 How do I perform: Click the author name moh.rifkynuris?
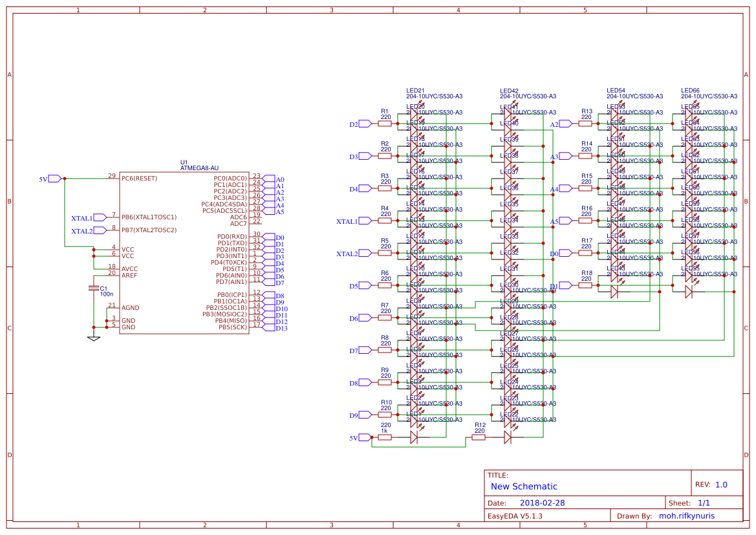click(687, 516)
